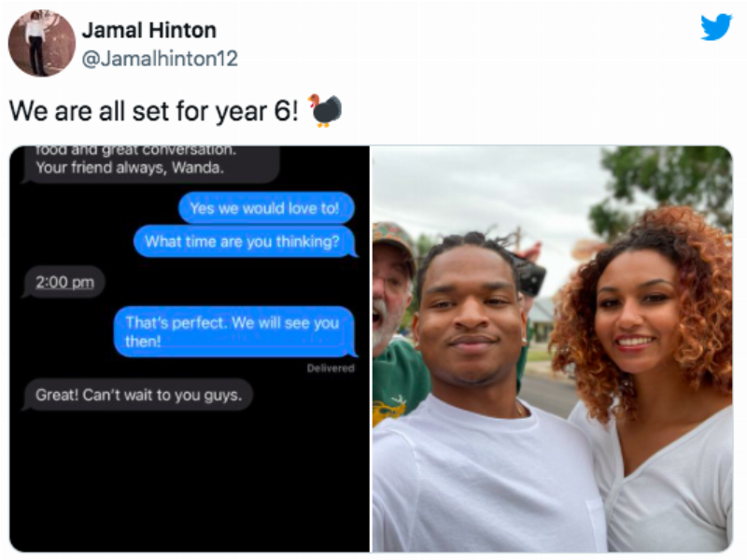Click the 'Great! Can't wait to you guys.' message

click(138, 395)
